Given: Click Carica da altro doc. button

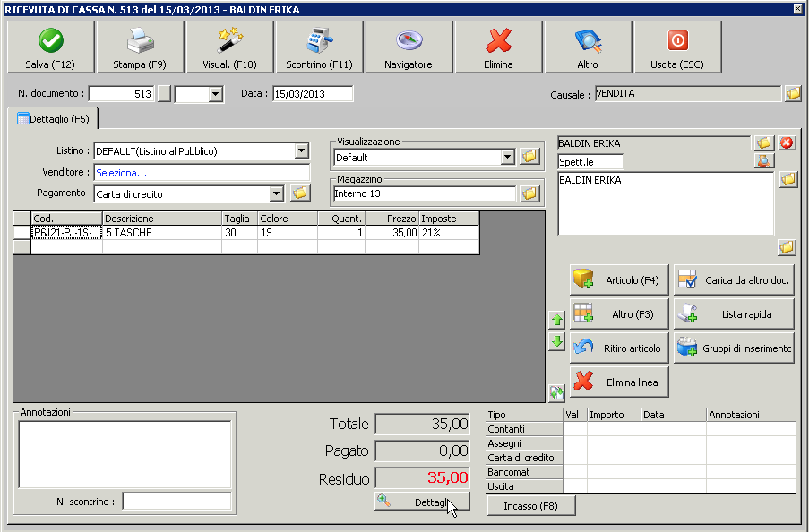Looking at the screenshot, I should (734, 279).
